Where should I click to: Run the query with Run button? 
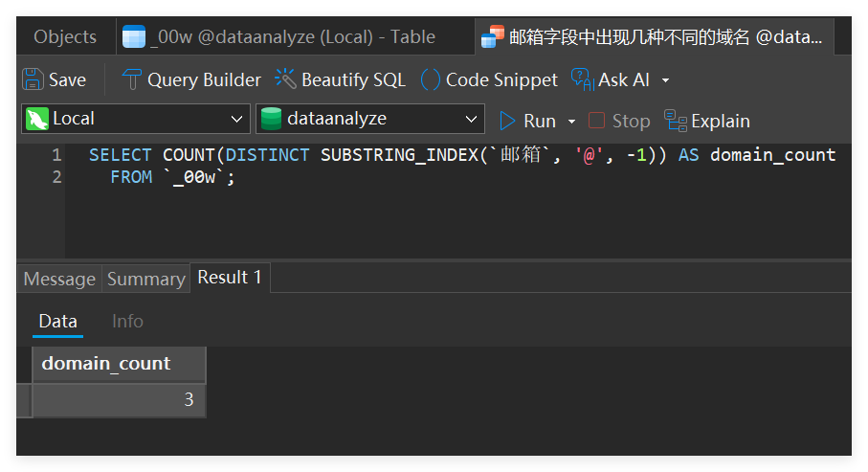[x=527, y=121]
